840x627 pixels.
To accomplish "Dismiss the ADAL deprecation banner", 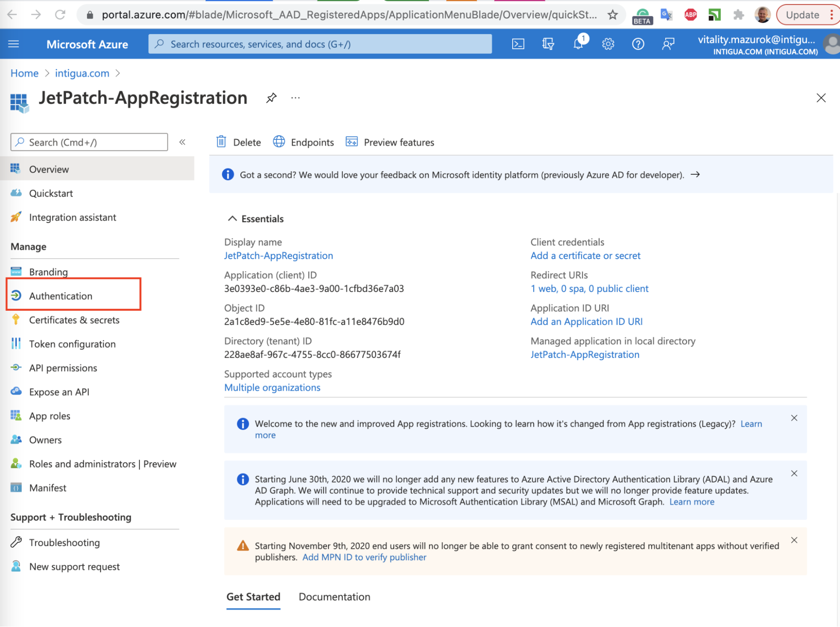I will [x=794, y=473].
